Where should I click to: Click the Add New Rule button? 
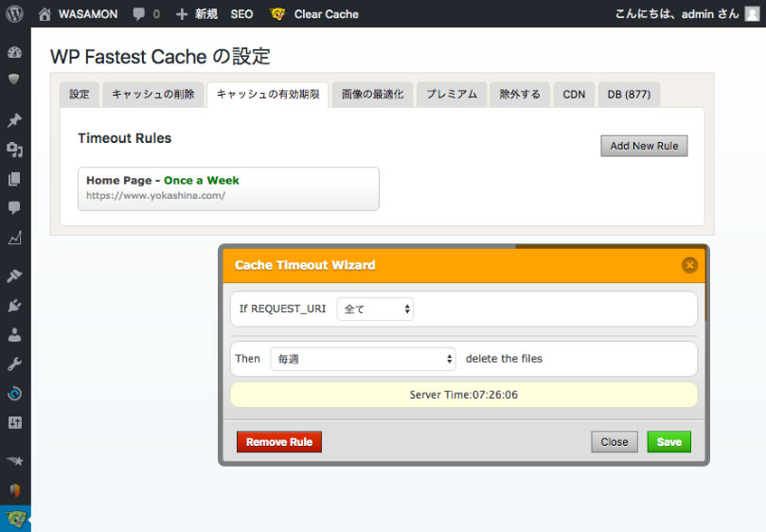(x=644, y=146)
